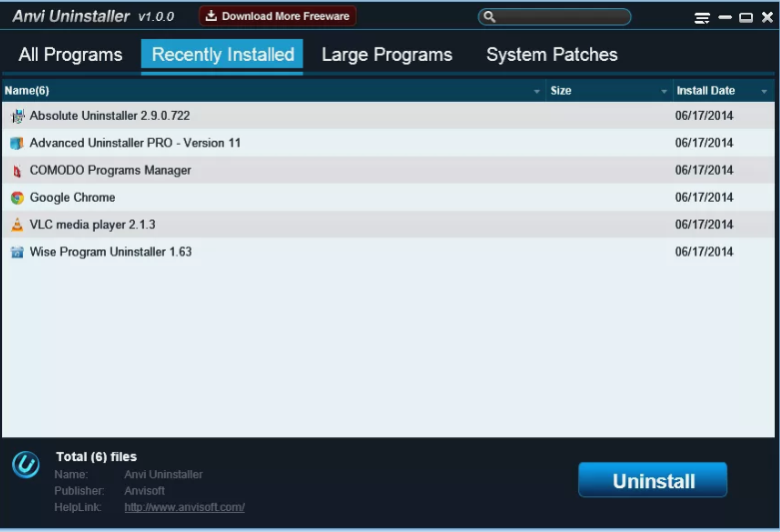780x532 pixels.
Task: Switch to the All Programs tab
Action: [x=70, y=55]
